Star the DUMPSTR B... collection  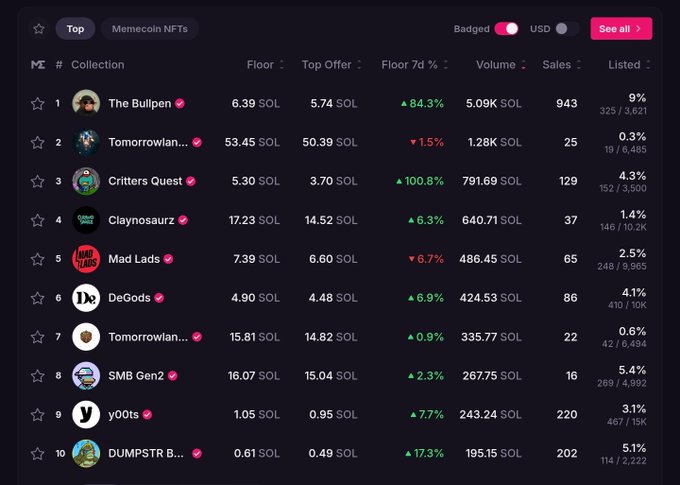[38, 454]
